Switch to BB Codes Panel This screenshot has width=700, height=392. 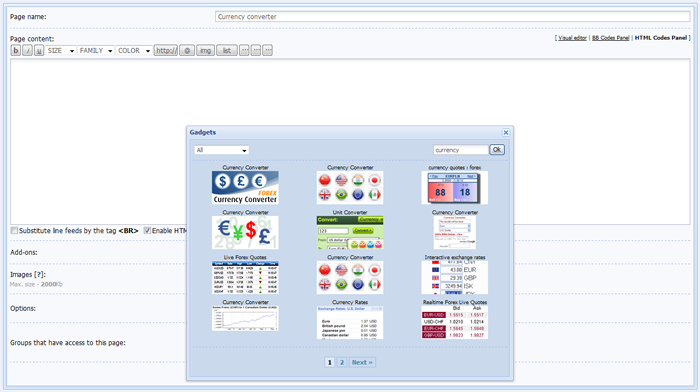610,38
